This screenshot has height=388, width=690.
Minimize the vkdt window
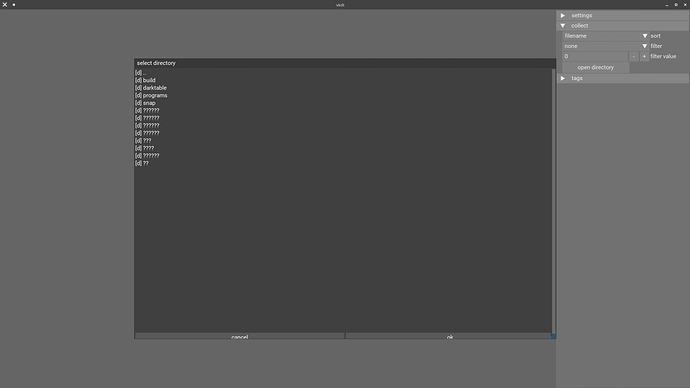[667, 5]
